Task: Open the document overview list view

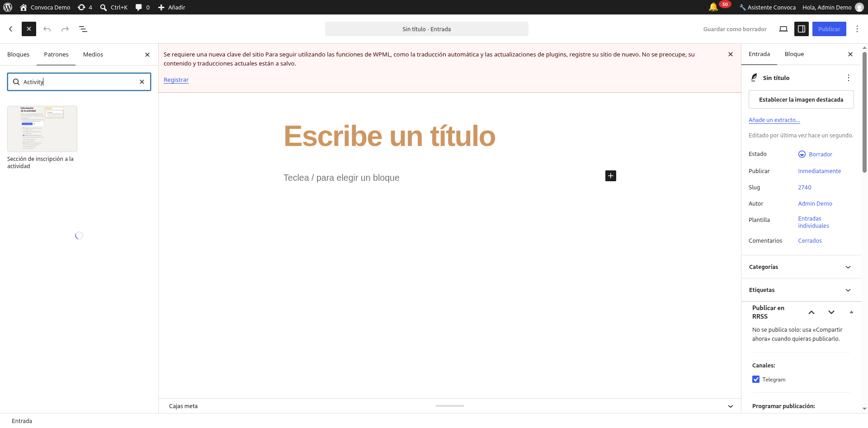Action: 83,29
